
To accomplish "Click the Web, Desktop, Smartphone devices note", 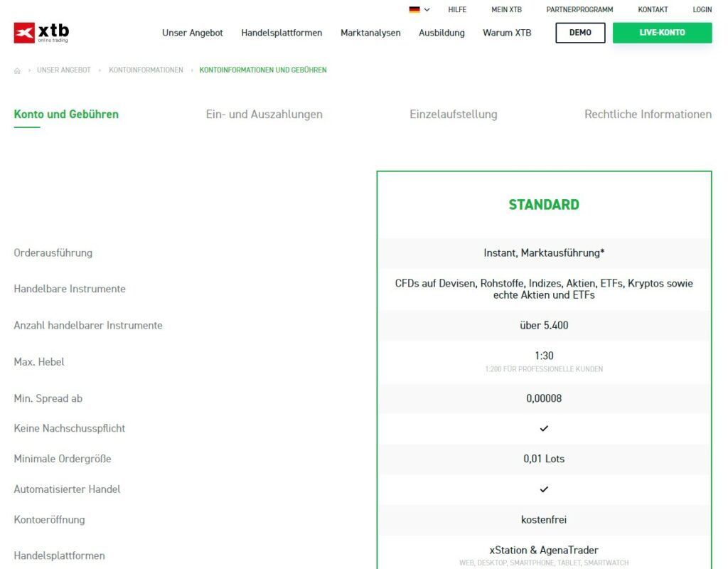I will tap(544, 563).
